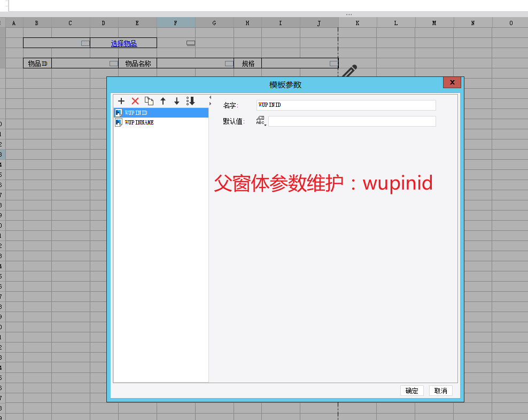528x420 pixels.
Task: Select the WUPINID parameter in list
Action: pos(161,113)
